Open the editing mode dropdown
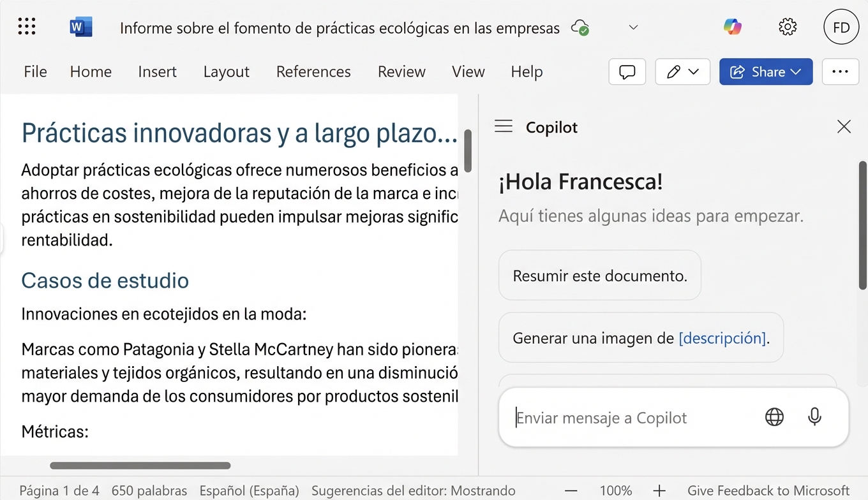 [x=682, y=71]
